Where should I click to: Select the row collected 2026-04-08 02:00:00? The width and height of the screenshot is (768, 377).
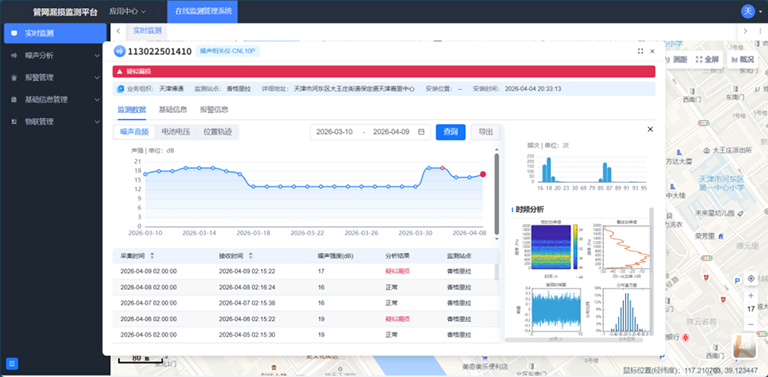coord(306,287)
